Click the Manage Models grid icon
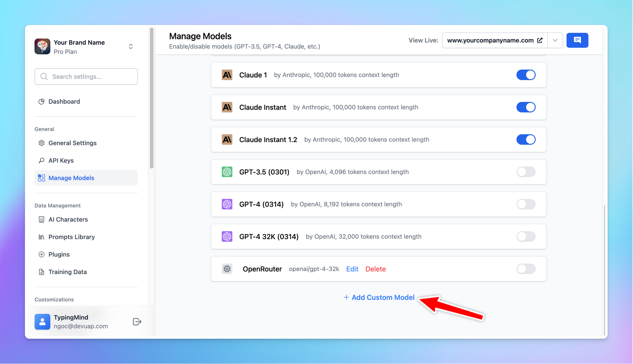 (41, 178)
